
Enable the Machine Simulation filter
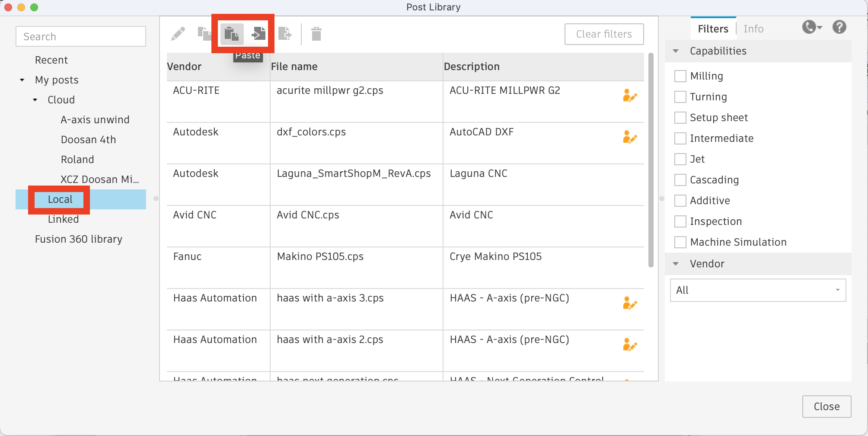tap(680, 242)
